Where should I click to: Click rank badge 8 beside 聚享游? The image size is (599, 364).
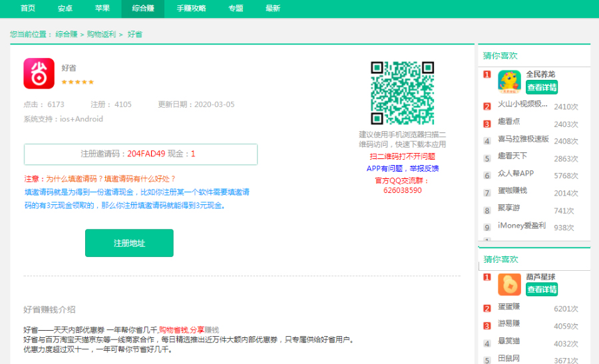coord(487,210)
